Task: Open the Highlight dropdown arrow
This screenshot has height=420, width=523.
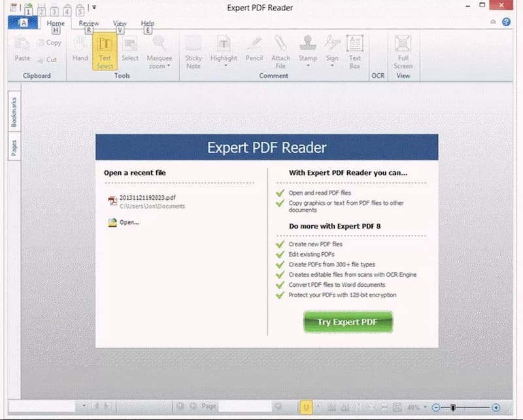Action: pos(226,65)
